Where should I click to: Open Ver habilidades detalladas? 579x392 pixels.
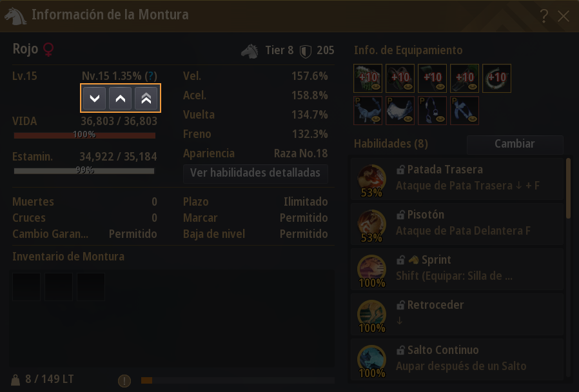(255, 173)
